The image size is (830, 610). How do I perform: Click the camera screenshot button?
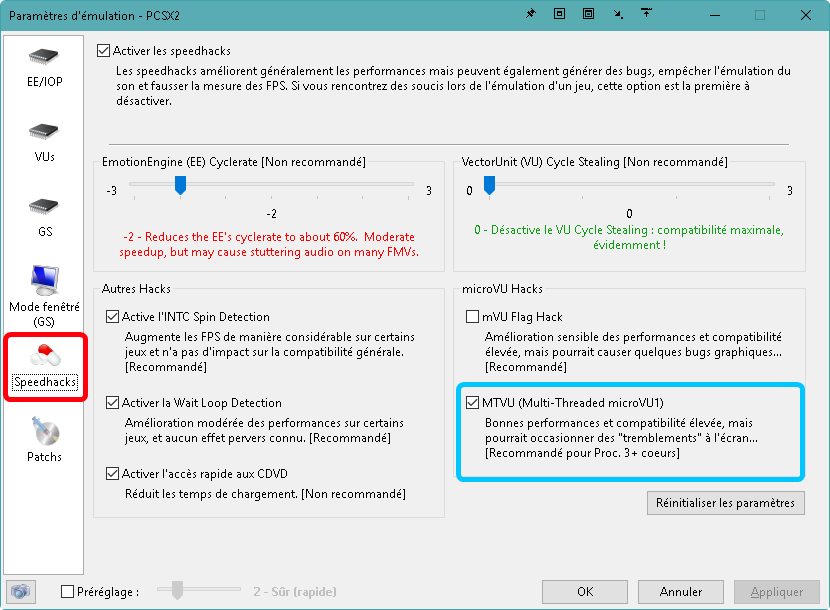pyautogui.click(x=20, y=591)
